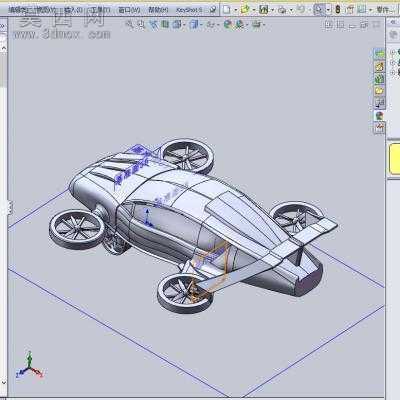Create a new document with New icon
400x400 pixels.
pyautogui.click(x=227, y=10)
